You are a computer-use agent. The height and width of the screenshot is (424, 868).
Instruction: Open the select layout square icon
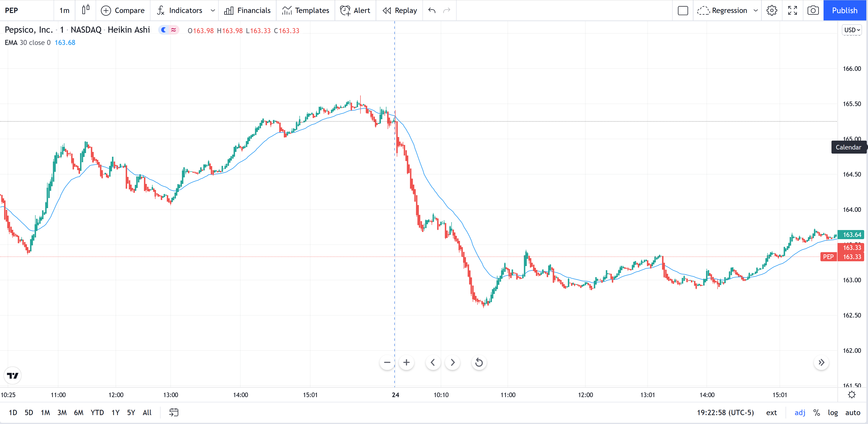pyautogui.click(x=683, y=10)
